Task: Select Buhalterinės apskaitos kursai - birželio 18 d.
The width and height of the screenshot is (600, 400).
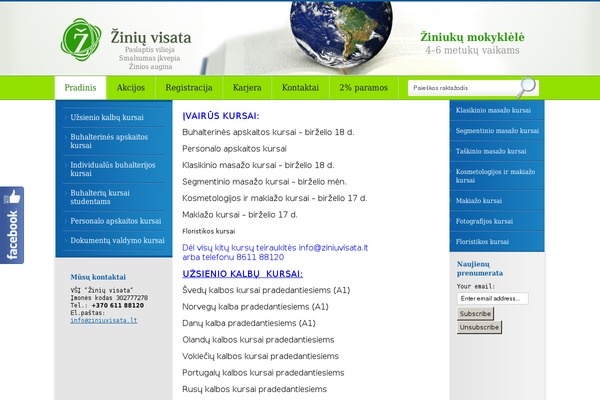Action: click(x=268, y=132)
